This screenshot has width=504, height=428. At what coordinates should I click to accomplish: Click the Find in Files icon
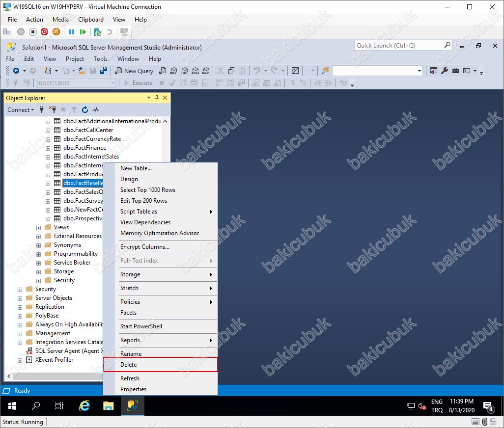point(325,71)
